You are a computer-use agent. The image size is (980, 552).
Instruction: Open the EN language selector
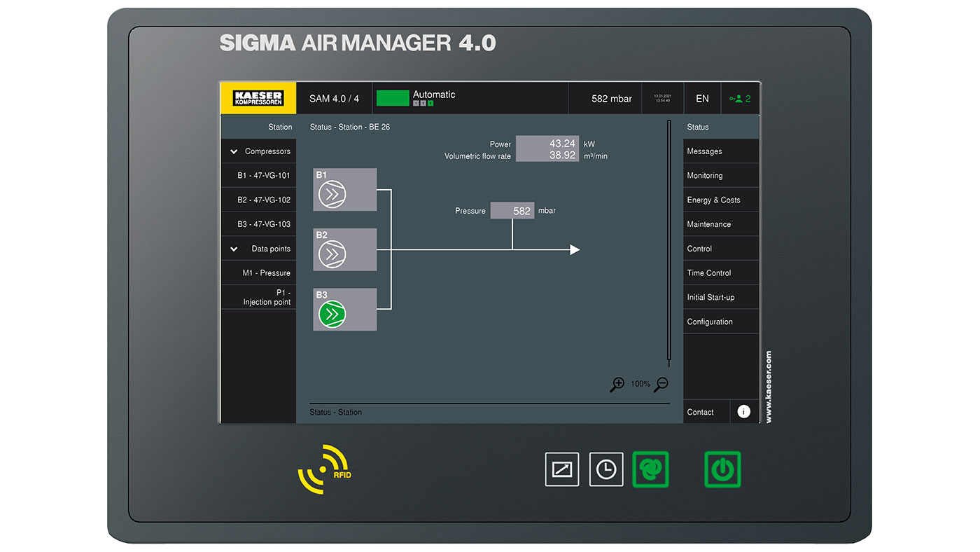(702, 98)
